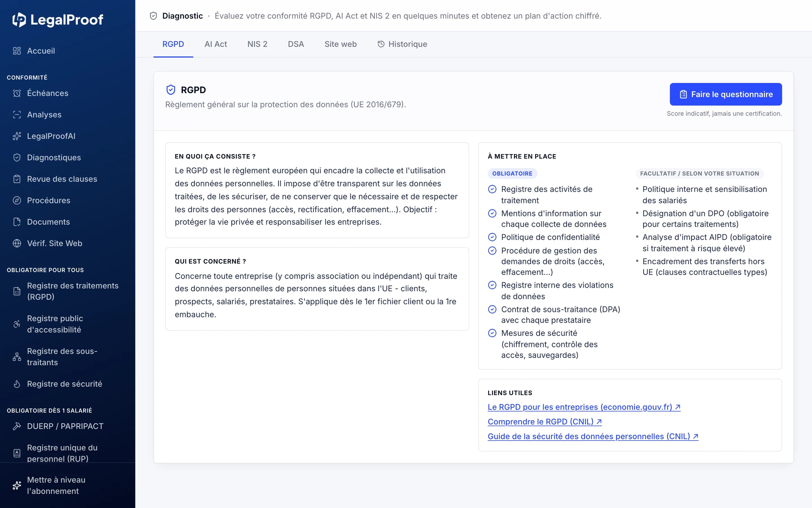This screenshot has height=508, width=812.
Task: Open Accueil grid icon in sidebar
Action: pyautogui.click(x=17, y=51)
